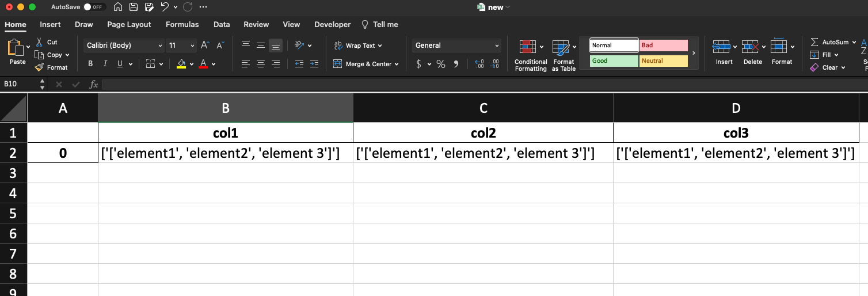Apply the yellow fill color
This screenshot has height=296, width=868.
[181, 64]
